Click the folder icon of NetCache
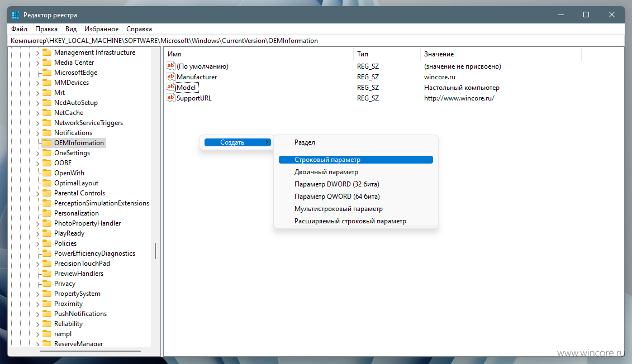This screenshot has height=364, width=632. click(47, 113)
